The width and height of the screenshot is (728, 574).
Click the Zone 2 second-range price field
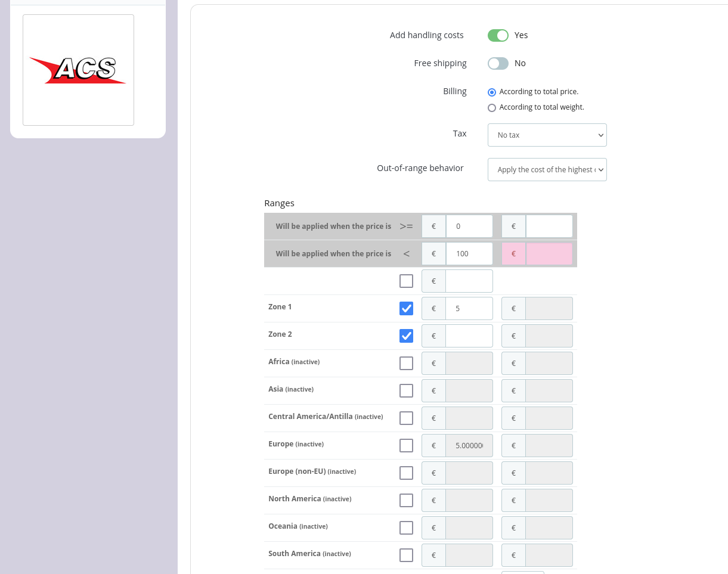pyautogui.click(x=549, y=336)
